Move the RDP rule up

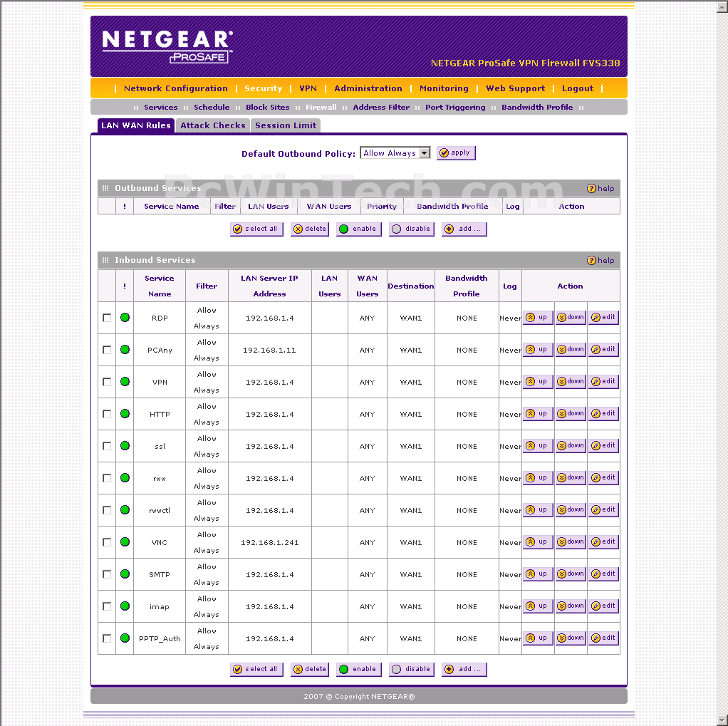click(538, 318)
